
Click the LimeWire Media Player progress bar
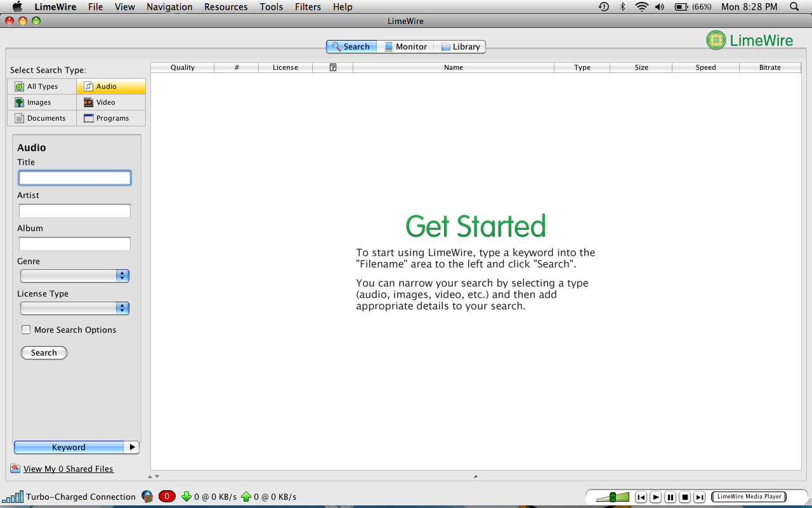point(749,497)
